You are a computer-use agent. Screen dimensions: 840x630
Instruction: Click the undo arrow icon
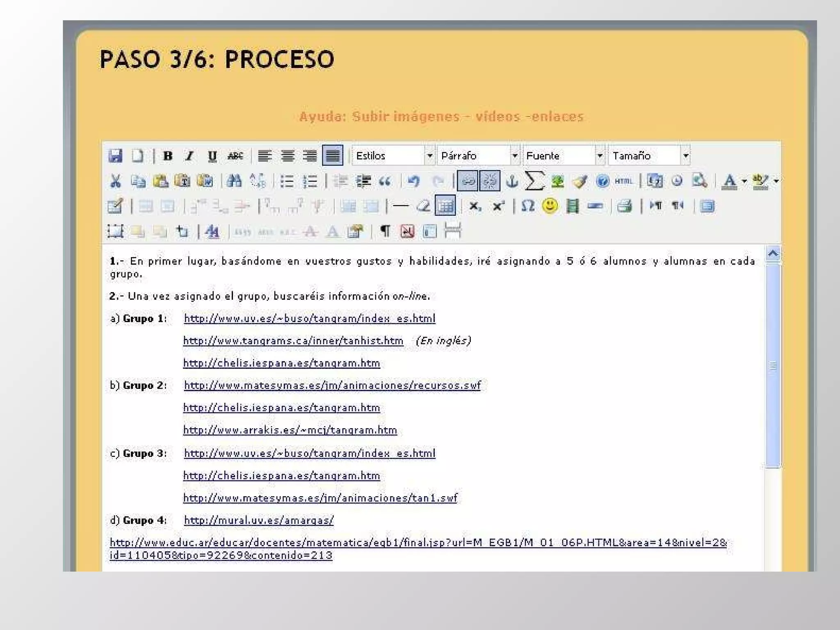point(413,181)
